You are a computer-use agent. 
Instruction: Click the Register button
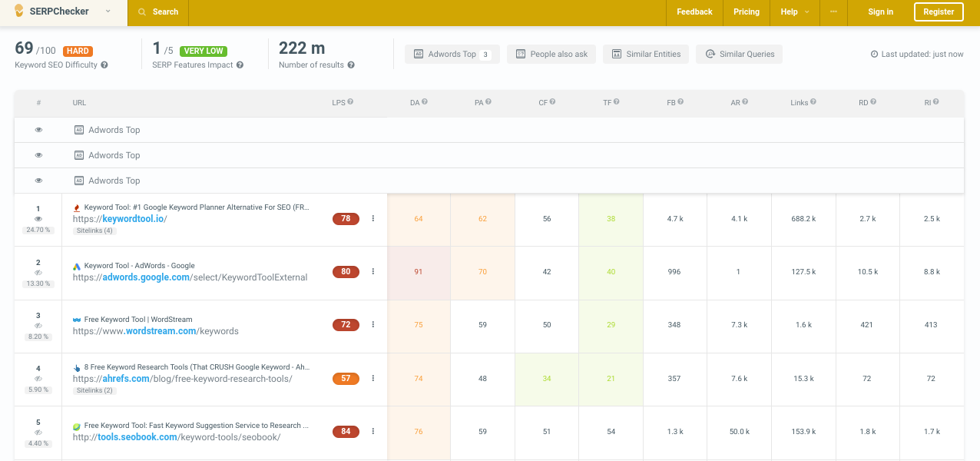[938, 12]
